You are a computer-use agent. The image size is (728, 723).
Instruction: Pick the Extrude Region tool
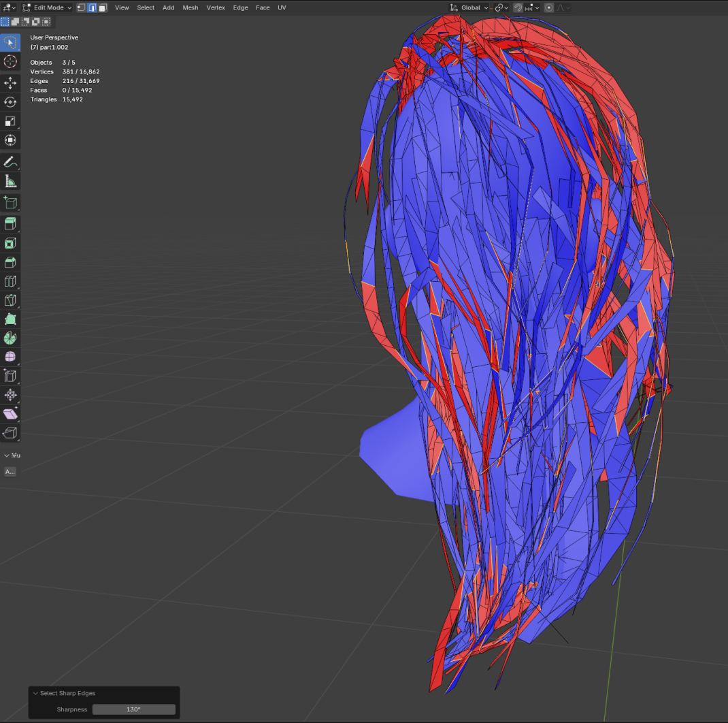10,224
